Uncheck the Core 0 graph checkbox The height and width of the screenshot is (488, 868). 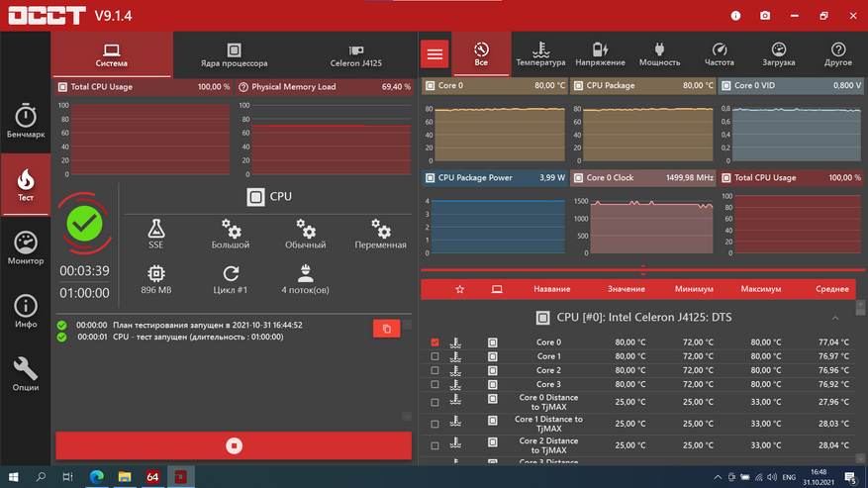[434, 342]
